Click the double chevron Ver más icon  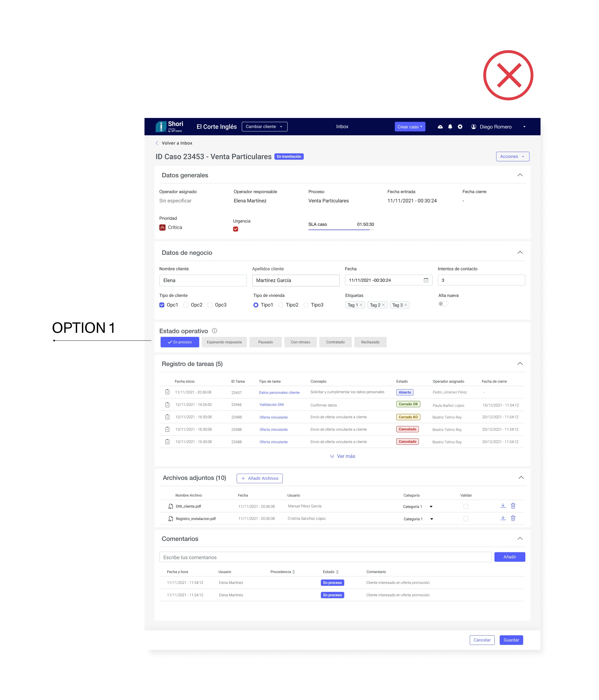332,456
